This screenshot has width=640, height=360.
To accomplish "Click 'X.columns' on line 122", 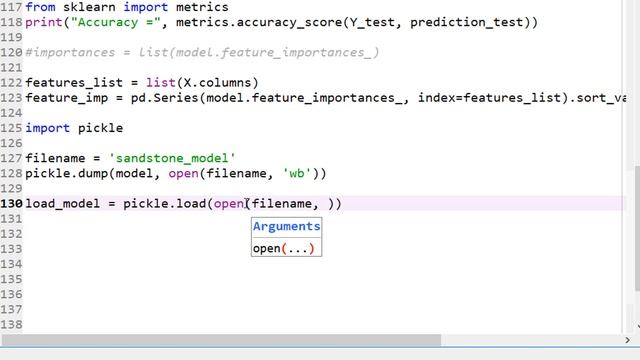I will (217, 82).
